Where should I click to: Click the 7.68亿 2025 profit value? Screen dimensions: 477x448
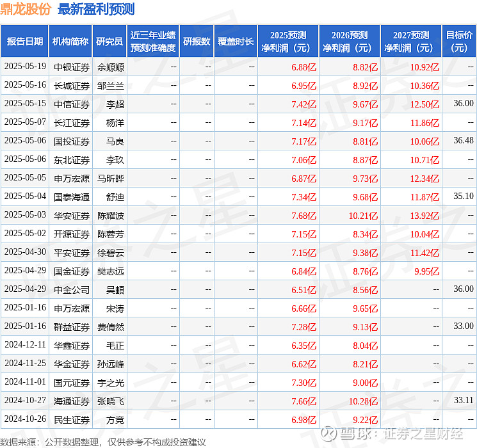click(x=304, y=216)
